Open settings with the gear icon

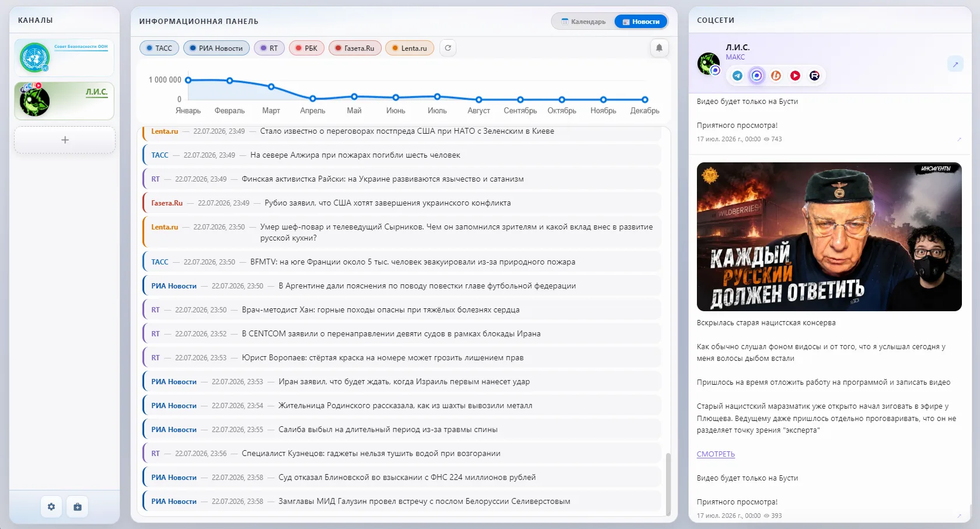[x=51, y=507]
